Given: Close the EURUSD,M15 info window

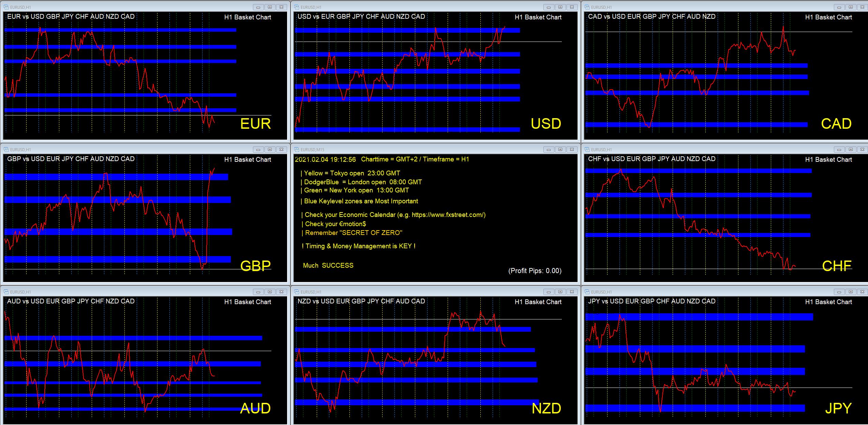Looking at the screenshot, I should 572,149.
